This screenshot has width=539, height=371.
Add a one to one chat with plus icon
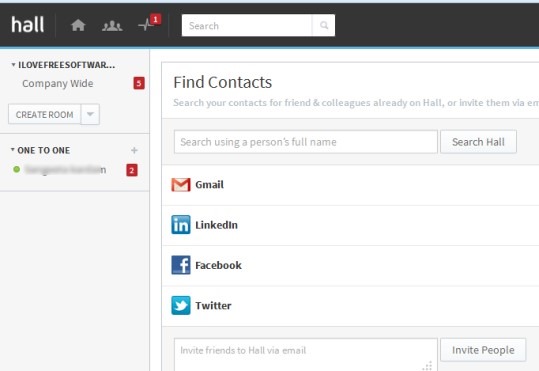tap(134, 150)
